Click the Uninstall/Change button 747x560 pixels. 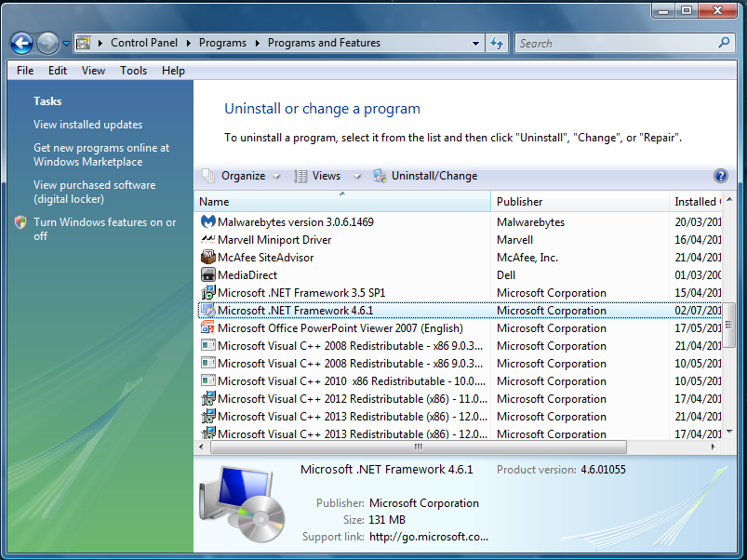[425, 176]
